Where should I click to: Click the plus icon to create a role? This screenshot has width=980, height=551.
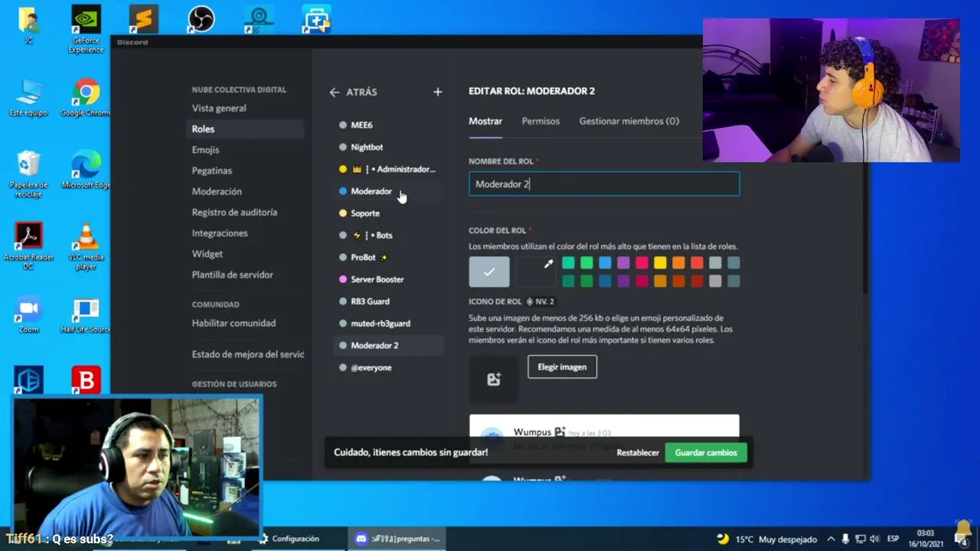(x=437, y=92)
